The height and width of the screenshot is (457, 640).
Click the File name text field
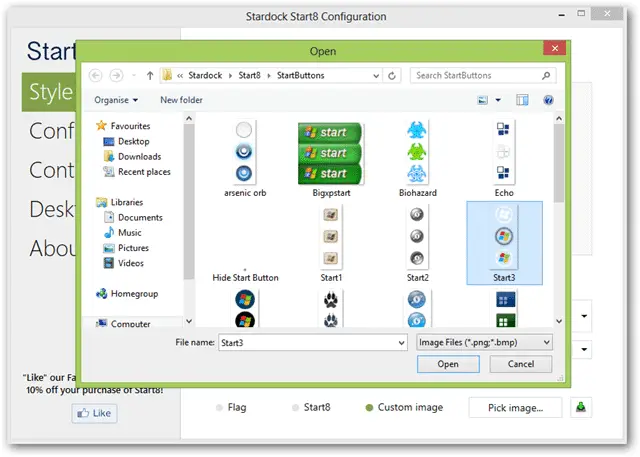[x=313, y=343]
